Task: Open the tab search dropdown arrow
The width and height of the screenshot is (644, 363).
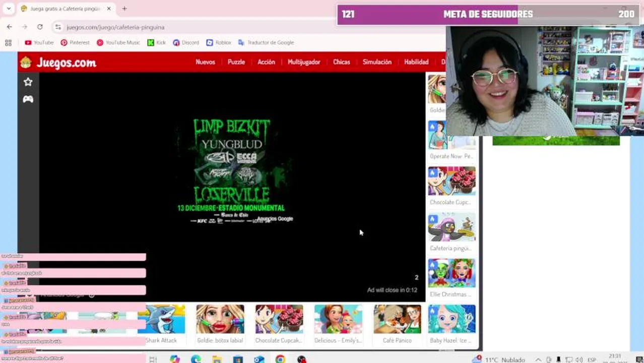Action: pos(10,9)
